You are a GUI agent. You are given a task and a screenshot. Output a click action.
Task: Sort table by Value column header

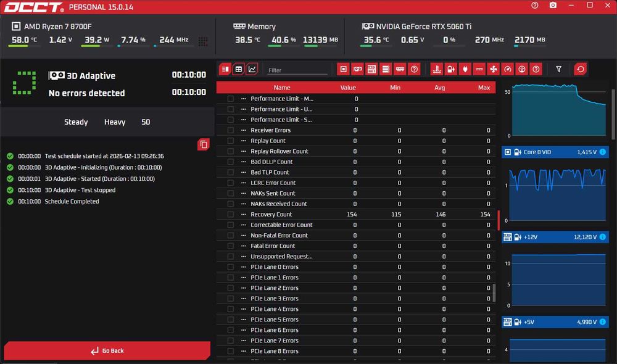point(348,88)
